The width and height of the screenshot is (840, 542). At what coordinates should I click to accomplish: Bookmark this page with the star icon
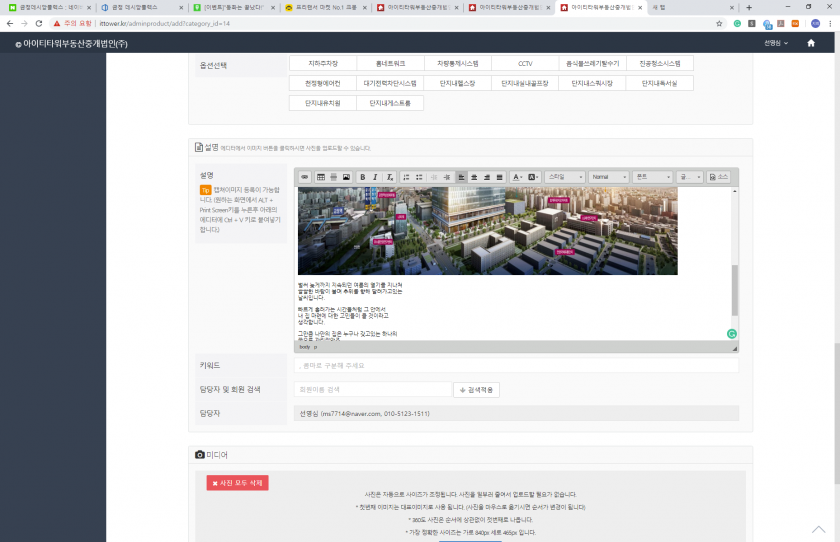pyautogui.click(x=720, y=23)
